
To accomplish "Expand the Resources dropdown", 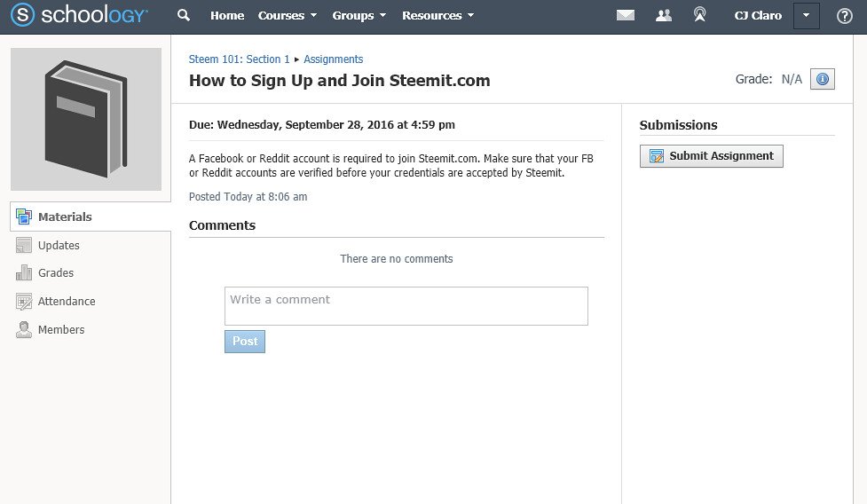I will coord(437,15).
